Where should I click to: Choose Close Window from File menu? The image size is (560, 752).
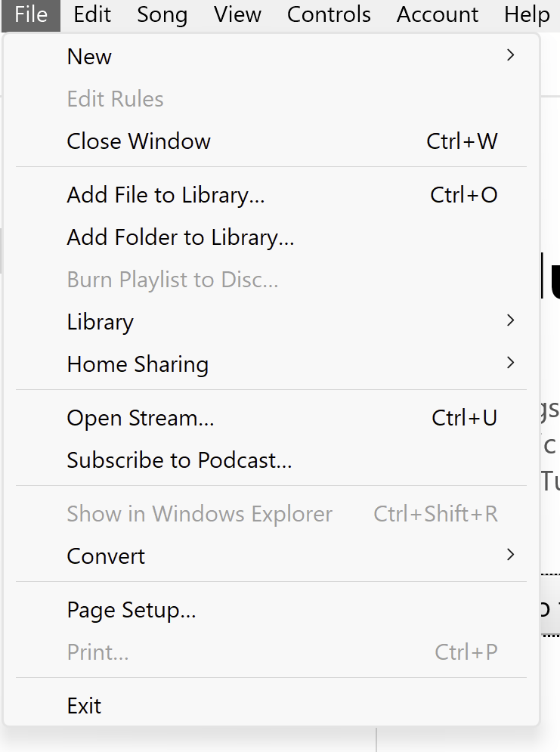[x=139, y=141]
